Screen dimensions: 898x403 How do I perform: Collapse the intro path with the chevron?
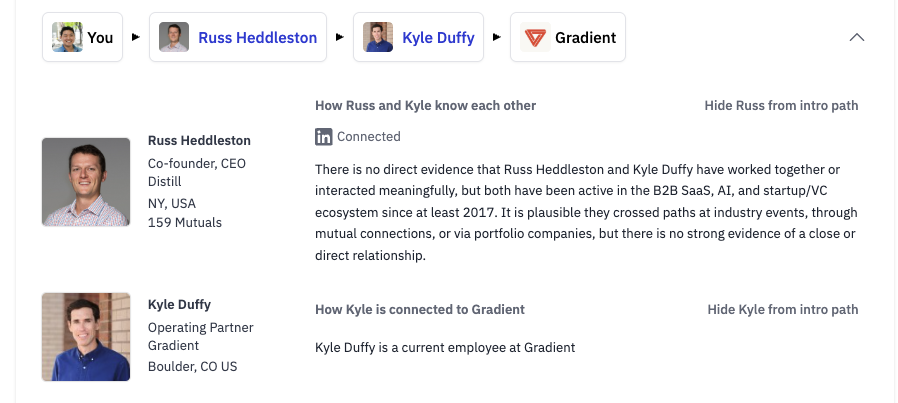point(857,37)
